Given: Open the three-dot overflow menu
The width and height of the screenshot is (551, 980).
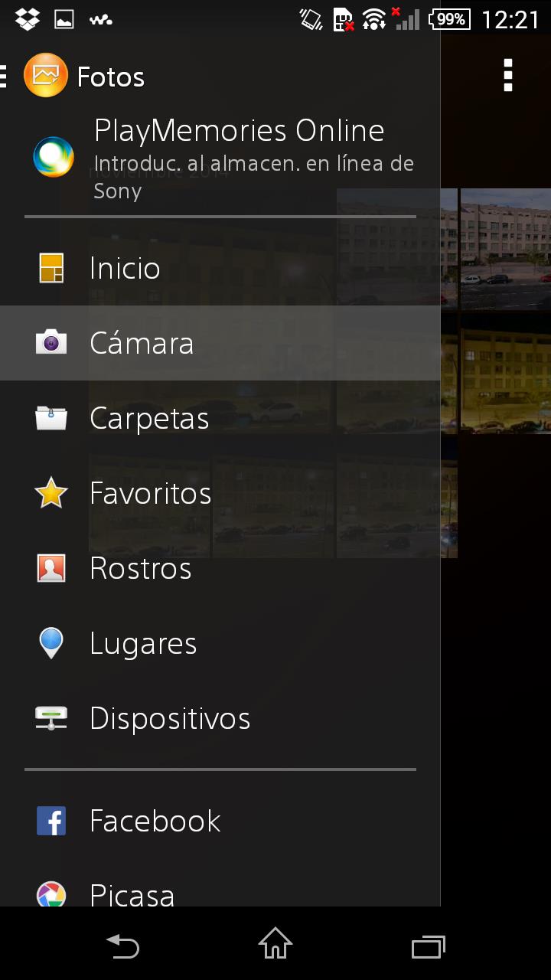Looking at the screenshot, I should tap(507, 76).
